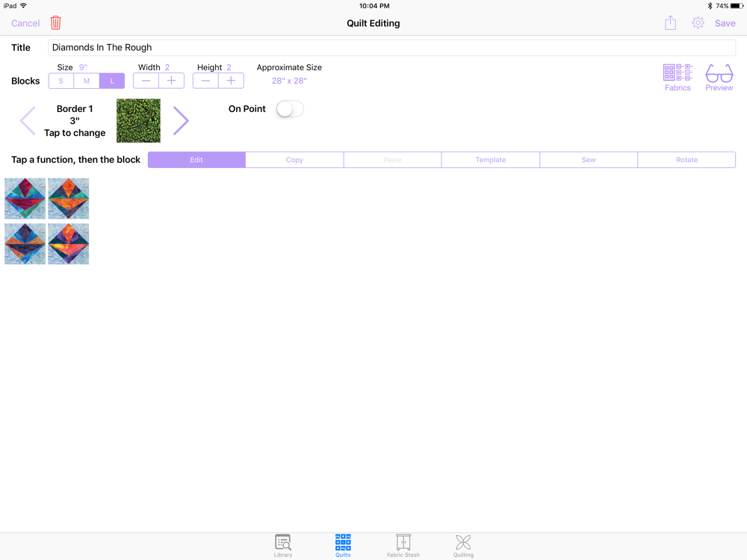Delete quilt with the red trash icon

(56, 23)
